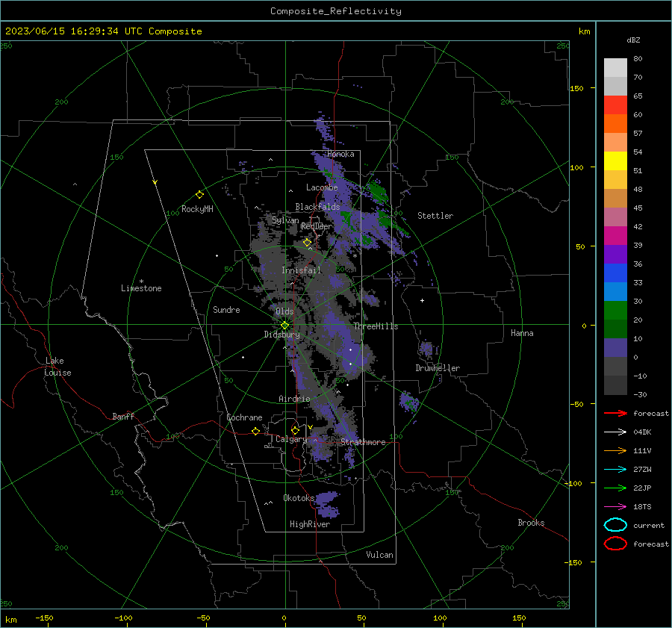
Task: Pick the bright red 60–65 dBZ swatch
Action: [x=615, y=105]
